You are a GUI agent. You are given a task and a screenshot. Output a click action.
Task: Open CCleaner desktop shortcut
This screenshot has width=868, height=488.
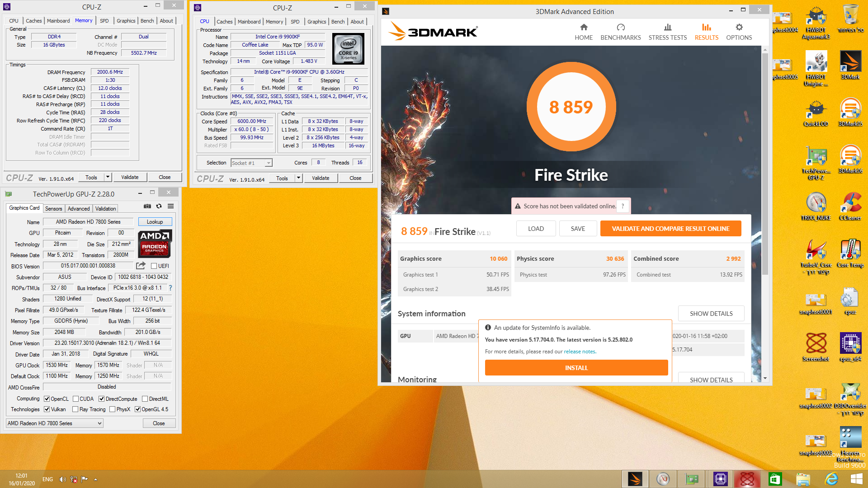tap(850, 207)
